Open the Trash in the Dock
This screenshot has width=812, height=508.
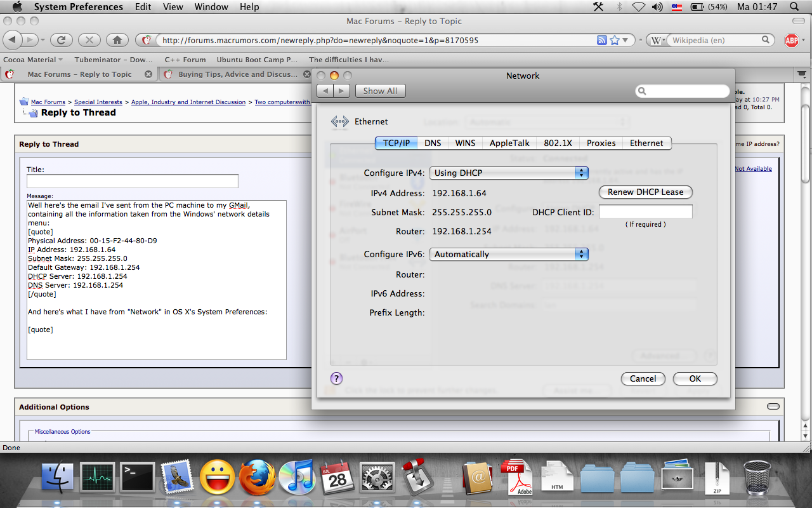(x=757, y=477)
